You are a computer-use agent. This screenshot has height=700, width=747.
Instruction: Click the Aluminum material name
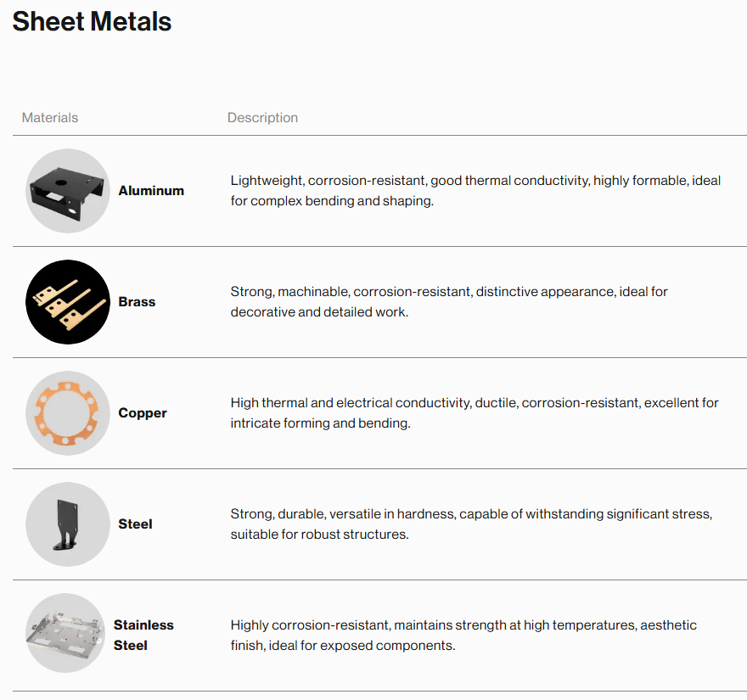[151, 191]
